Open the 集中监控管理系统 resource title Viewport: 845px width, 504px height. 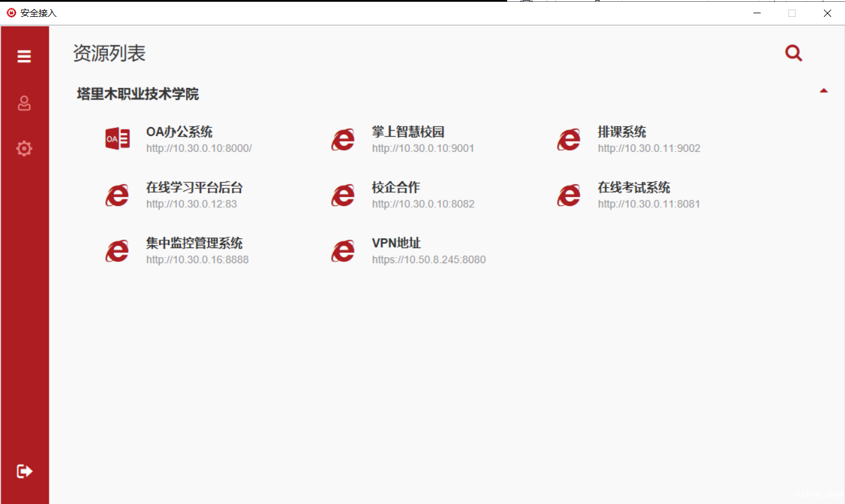(195, 244)
